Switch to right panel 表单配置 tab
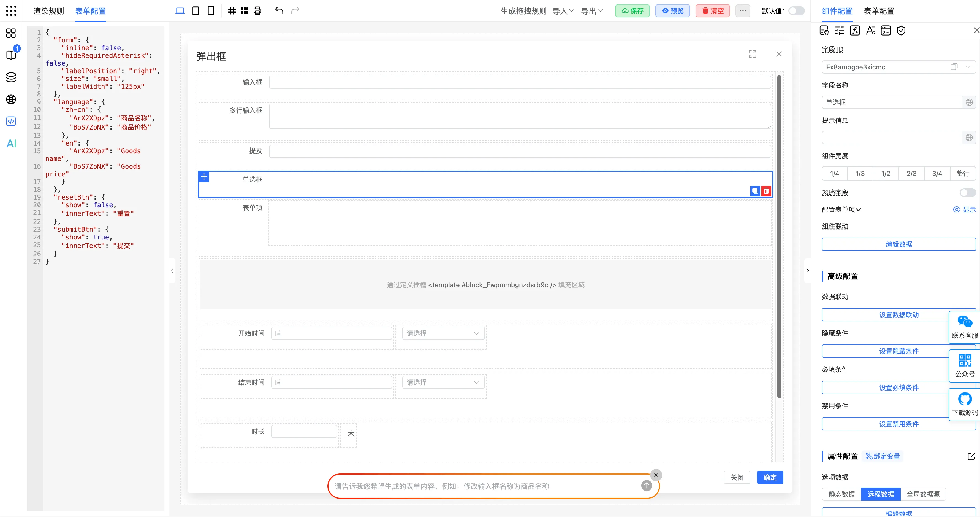This screenshot has height=517, width=980. click(879, 11)
